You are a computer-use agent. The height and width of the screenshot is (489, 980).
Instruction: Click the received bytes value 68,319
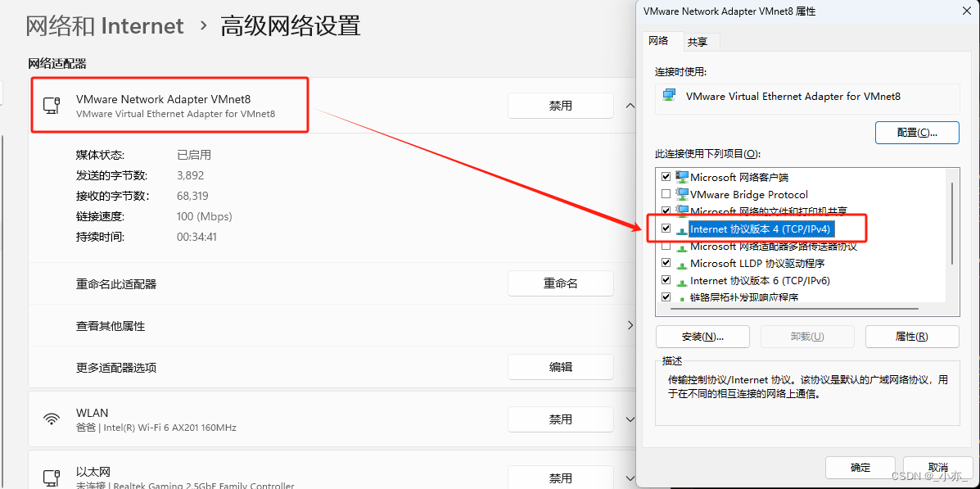192,196
